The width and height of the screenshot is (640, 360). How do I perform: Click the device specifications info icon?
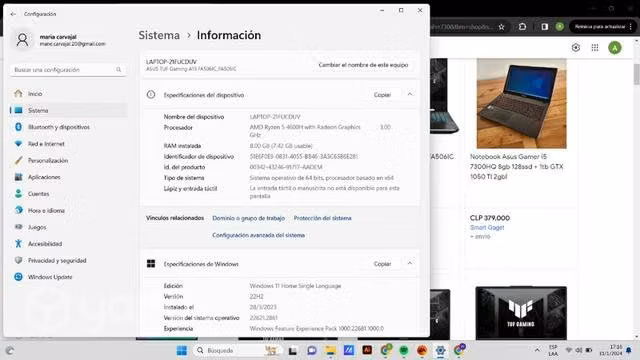pos(151,95)
